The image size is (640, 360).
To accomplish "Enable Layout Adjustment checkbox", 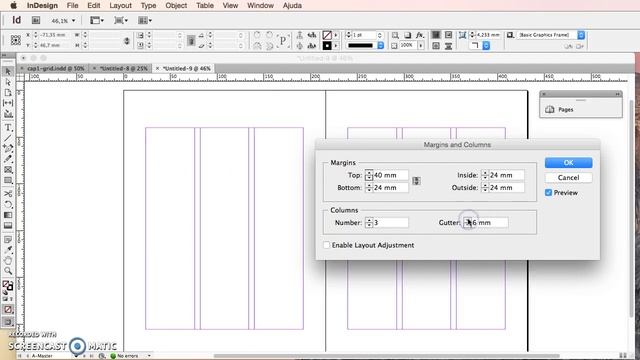I will pos(327,245).
